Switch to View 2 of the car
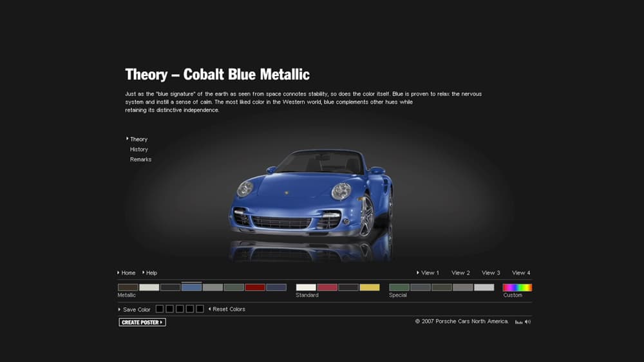The image size is (644, 362). tap(460, 273)
